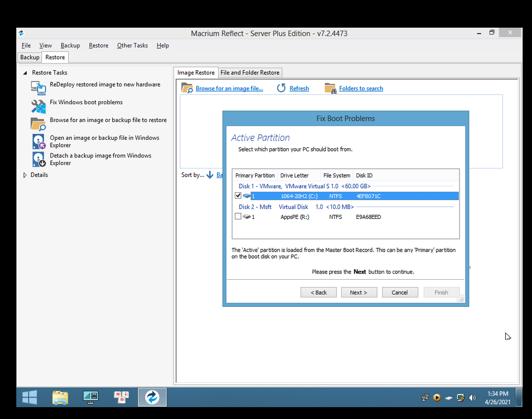
Task: Click Browse for an image file link
Action: coord(230,89)
